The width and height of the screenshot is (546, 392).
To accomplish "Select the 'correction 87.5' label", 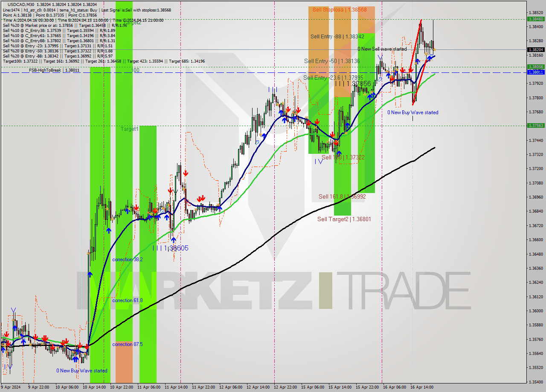I will click(128, 344).
